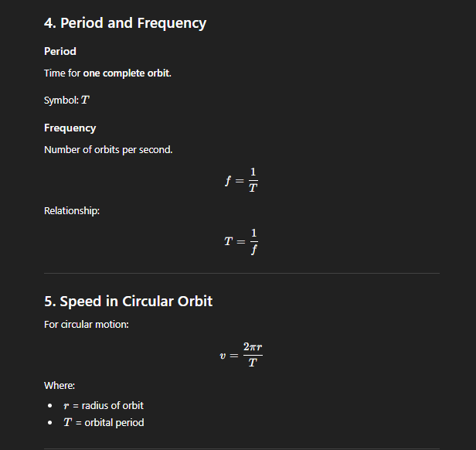
Task: Click the "Where:" label
Action: point(59,385)
